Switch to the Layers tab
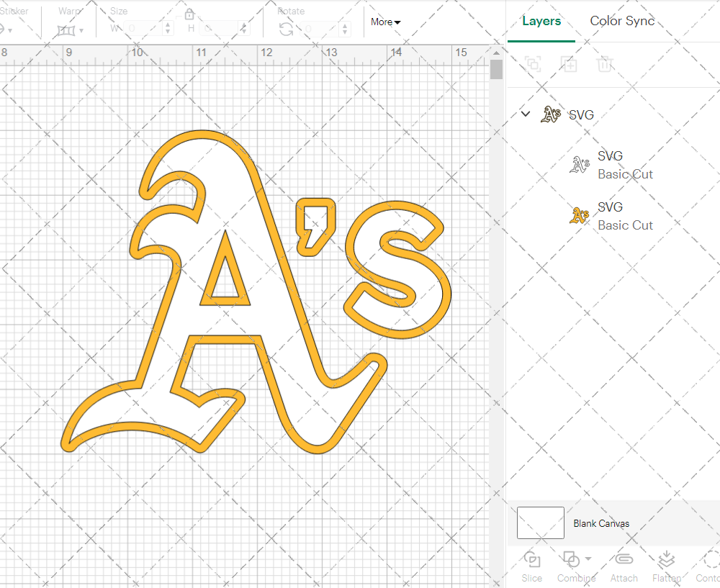The width and height of the screenshot is (720, 588). coord(541,21)
